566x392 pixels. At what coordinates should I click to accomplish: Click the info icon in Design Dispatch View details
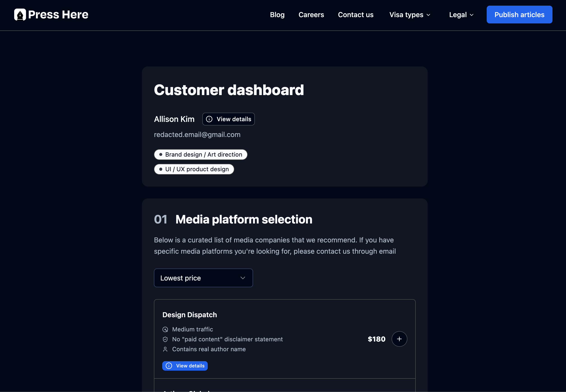(x=169, y=366)
